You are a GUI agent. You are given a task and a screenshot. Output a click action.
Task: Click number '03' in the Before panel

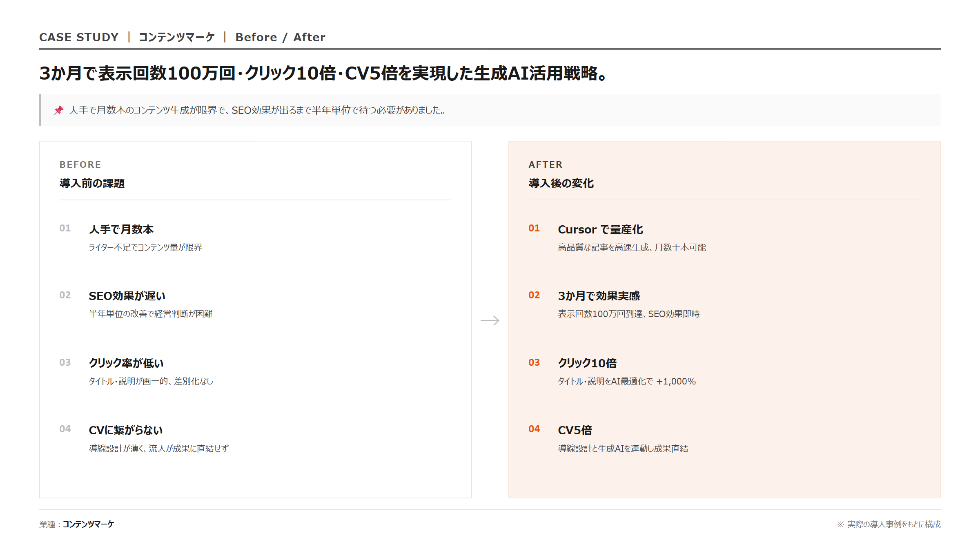65,362
